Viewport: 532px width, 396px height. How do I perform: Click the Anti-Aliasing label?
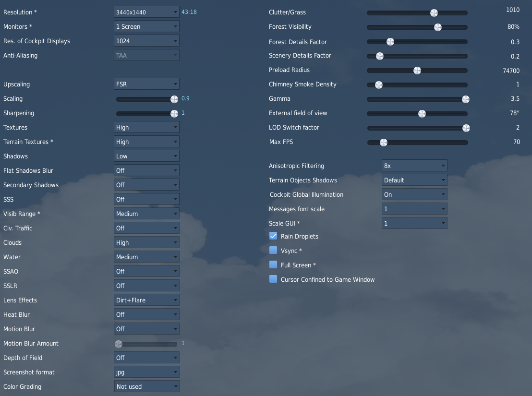coord(20,55)
